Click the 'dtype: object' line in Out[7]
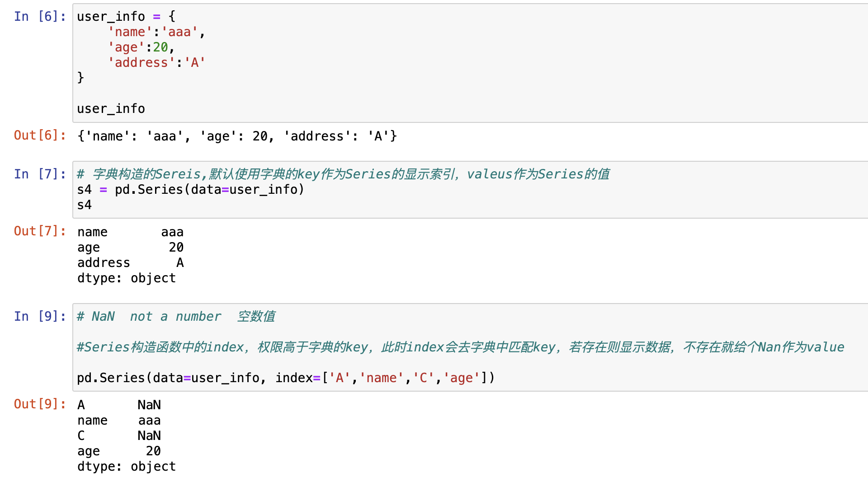The image size is (868, 477). click(127, 278)
